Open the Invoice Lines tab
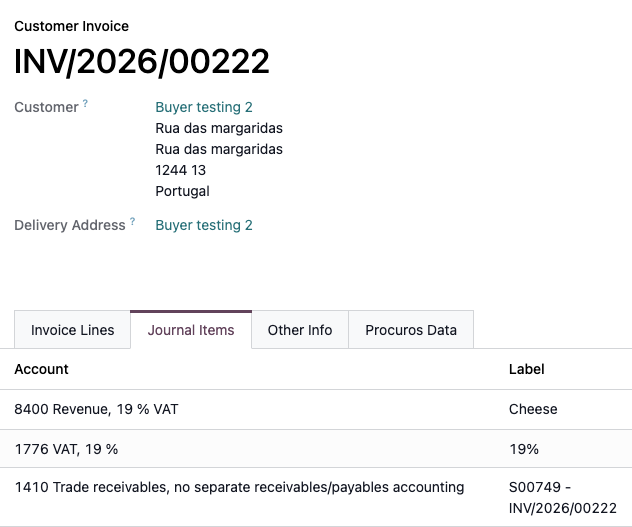Viewport: 632px width, 527px height. (73, 330)
